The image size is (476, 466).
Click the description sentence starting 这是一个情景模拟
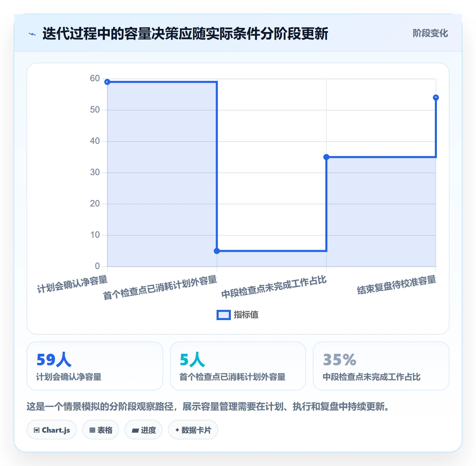[209, 406]
